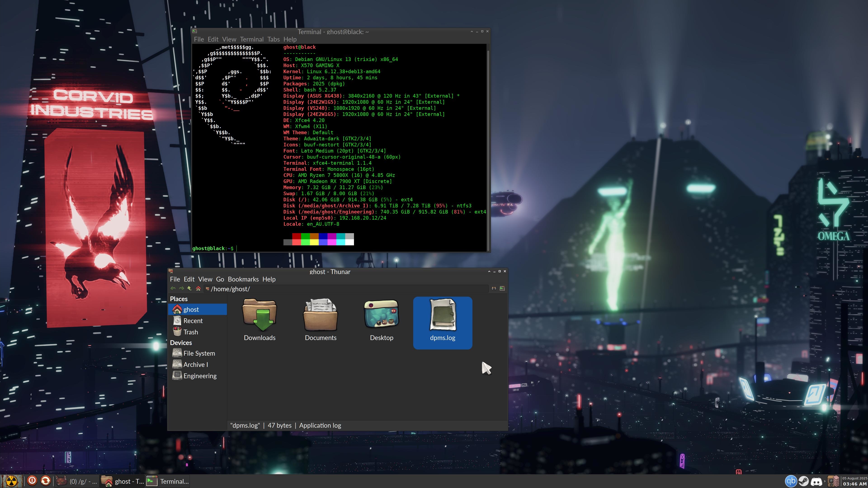Click the red refresh launcher in panel
868x488 pixels.
[x=45, y=481]
